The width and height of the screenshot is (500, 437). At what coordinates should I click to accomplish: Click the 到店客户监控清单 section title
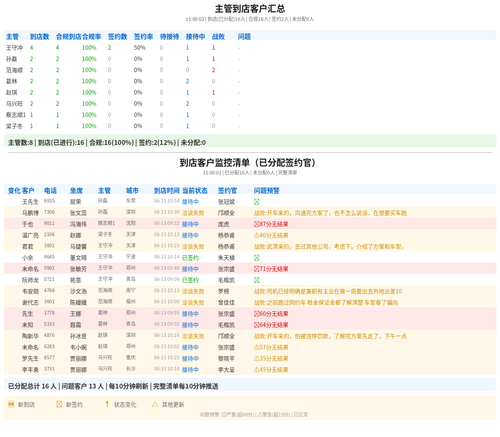tap(247, 163)
